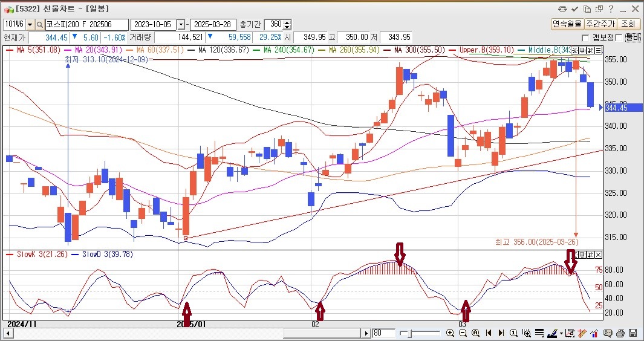Open the start date 2023-10-05 calendar dropdown

(x=181, y=25)
